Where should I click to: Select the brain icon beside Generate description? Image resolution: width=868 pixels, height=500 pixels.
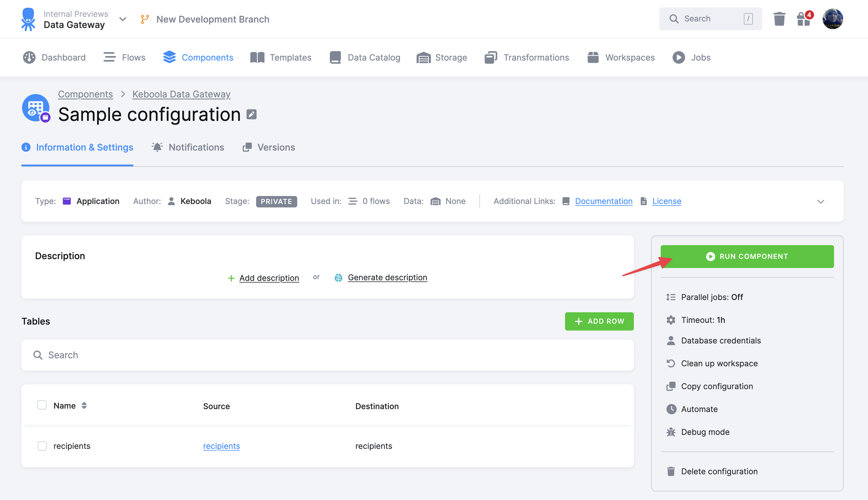(x=338, y=277)
